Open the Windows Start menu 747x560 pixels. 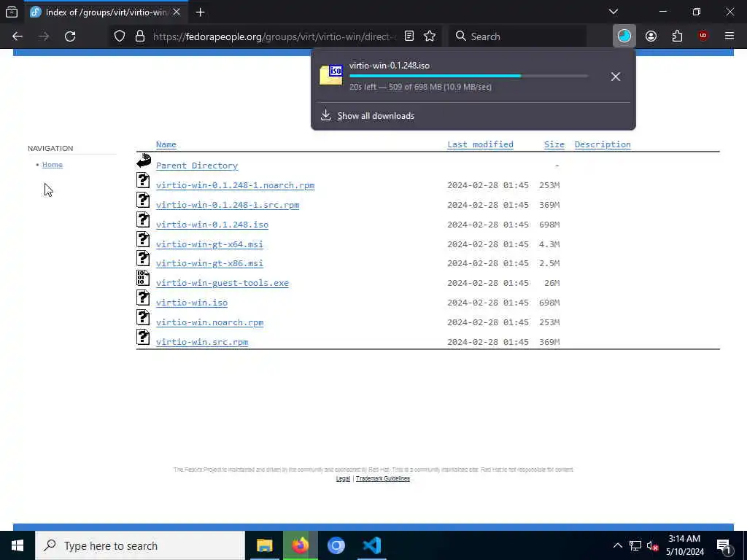coord(18,545)
